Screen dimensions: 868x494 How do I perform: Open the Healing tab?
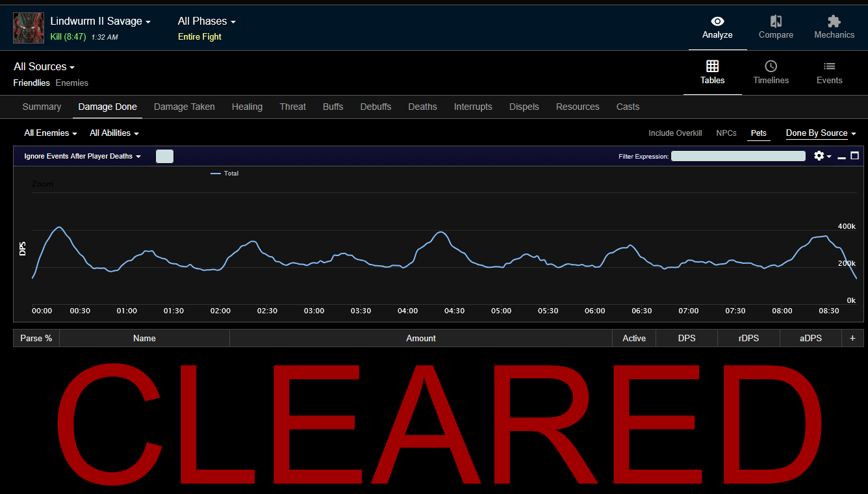(x=248, y=107)
